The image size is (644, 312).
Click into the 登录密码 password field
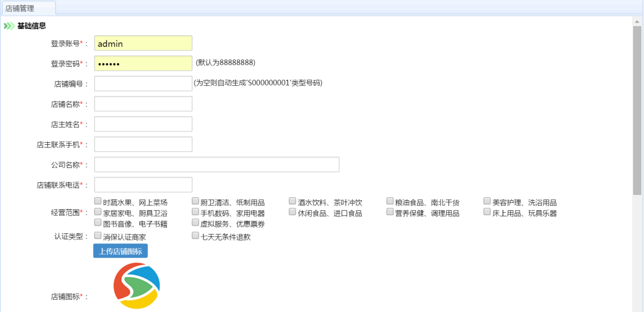tap(143, 64)
